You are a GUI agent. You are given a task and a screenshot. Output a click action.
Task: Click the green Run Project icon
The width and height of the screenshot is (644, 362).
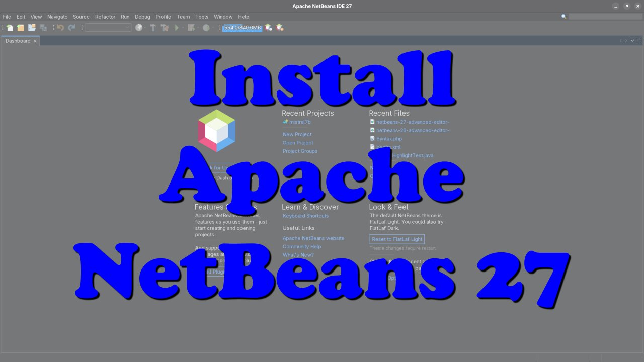click(177, 28)
